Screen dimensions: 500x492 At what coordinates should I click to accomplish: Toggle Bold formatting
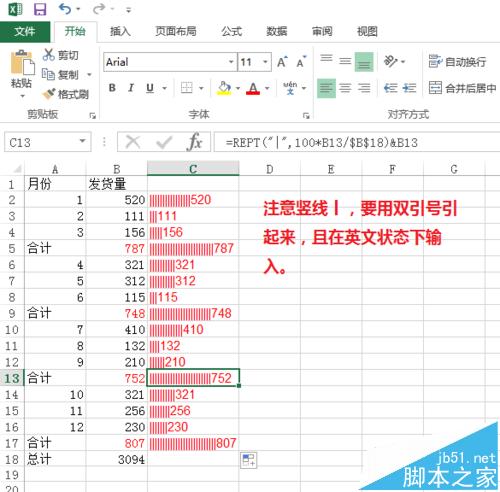tap(112, 88)
